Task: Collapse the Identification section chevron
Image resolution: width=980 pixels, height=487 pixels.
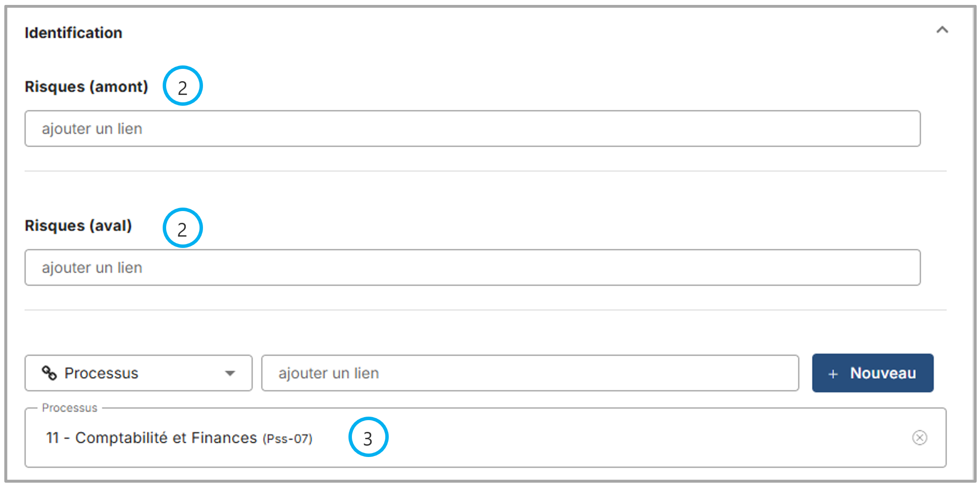Action: (942, 30)
